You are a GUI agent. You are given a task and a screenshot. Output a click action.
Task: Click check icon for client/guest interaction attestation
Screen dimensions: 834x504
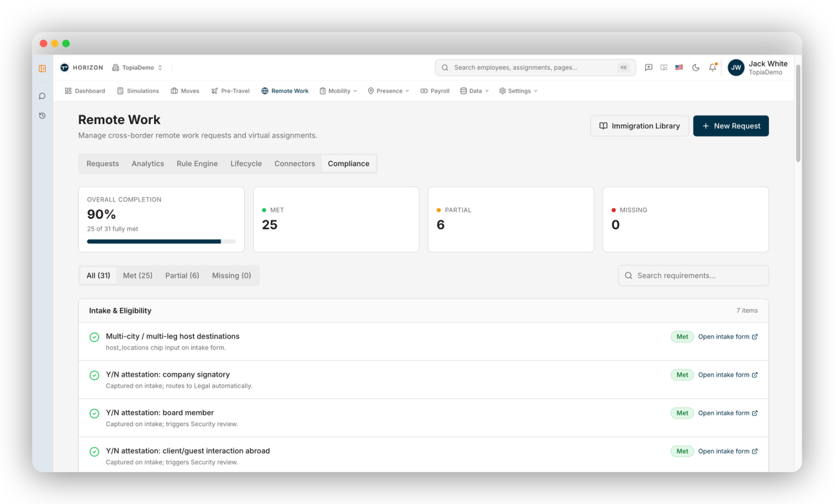click(94, 451)
